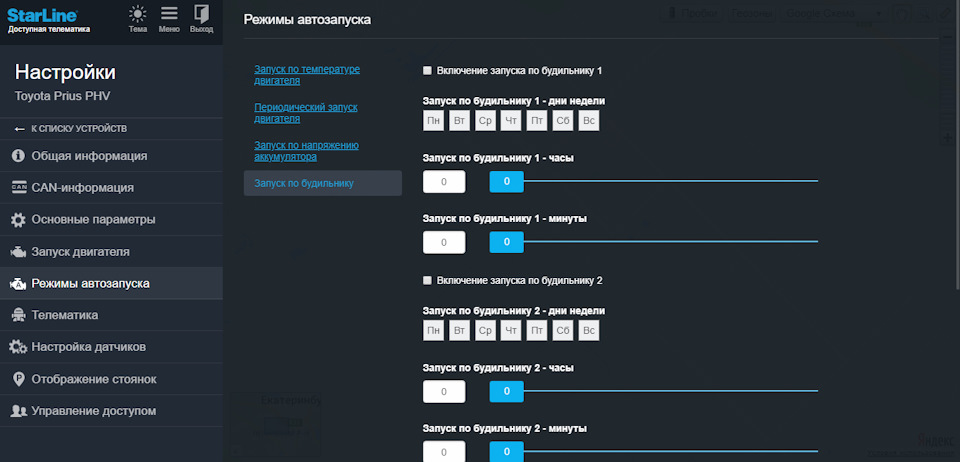The height and width of the screenshot is (462, 960).
Task: Toggle Пт day for alarm 2
Action: point(537,330)
